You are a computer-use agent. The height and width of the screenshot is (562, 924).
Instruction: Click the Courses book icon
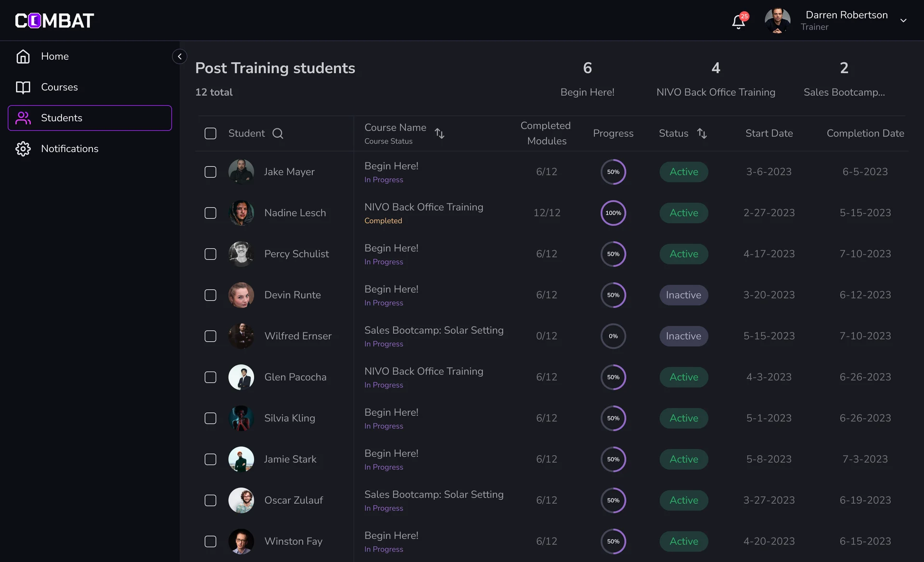(x=23, y=87)
